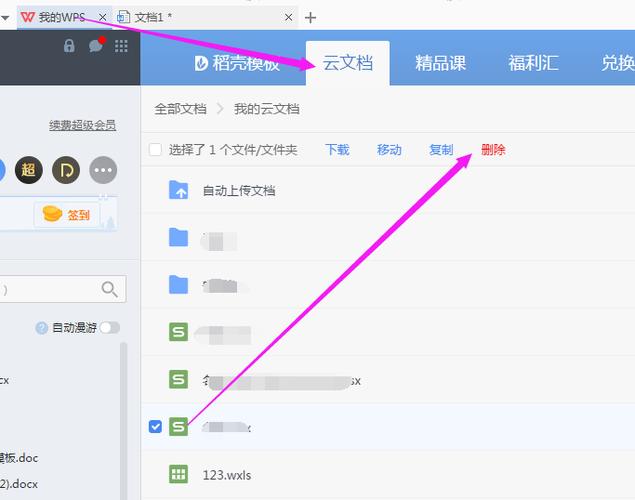The image size is (635, 500).
Task: Open the 稻壳模板 tab
Action: (237, 63)
